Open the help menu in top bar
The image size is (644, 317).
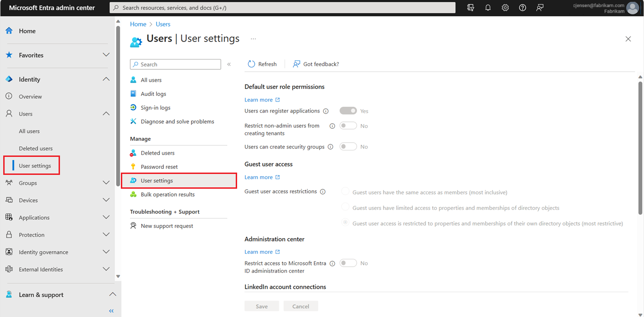coord(522,7)
